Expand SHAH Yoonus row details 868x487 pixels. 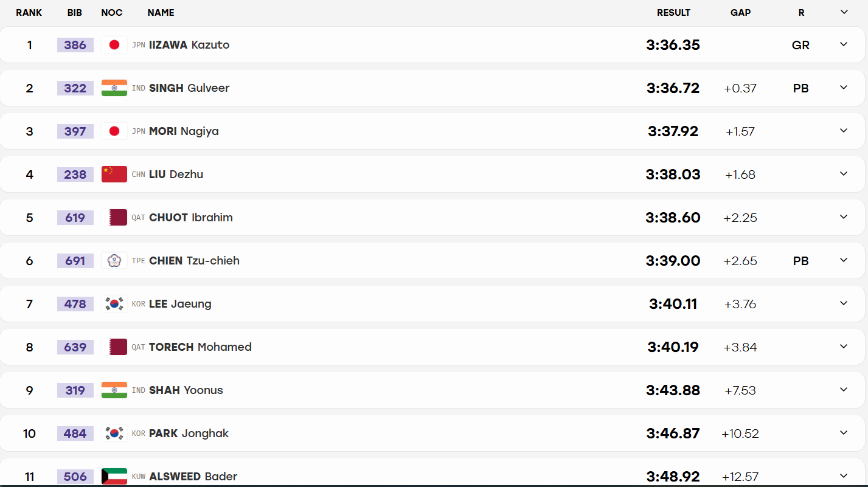click(844, 390)
